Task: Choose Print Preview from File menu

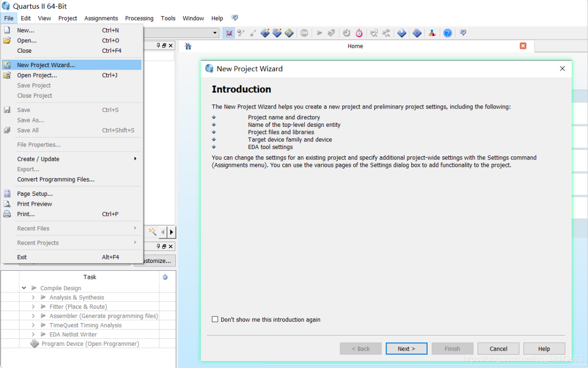Action: coord(72,204)
